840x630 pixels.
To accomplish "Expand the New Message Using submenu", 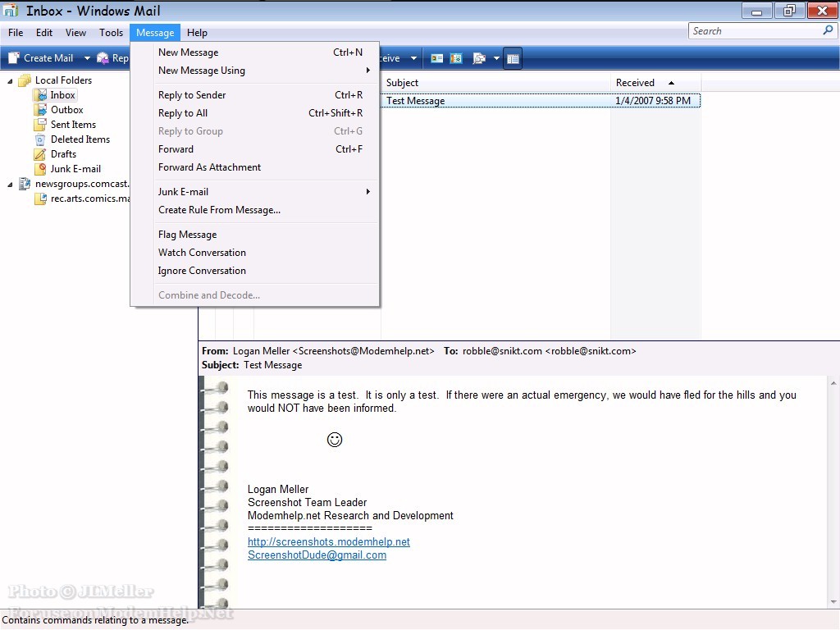I will [368, 71].
